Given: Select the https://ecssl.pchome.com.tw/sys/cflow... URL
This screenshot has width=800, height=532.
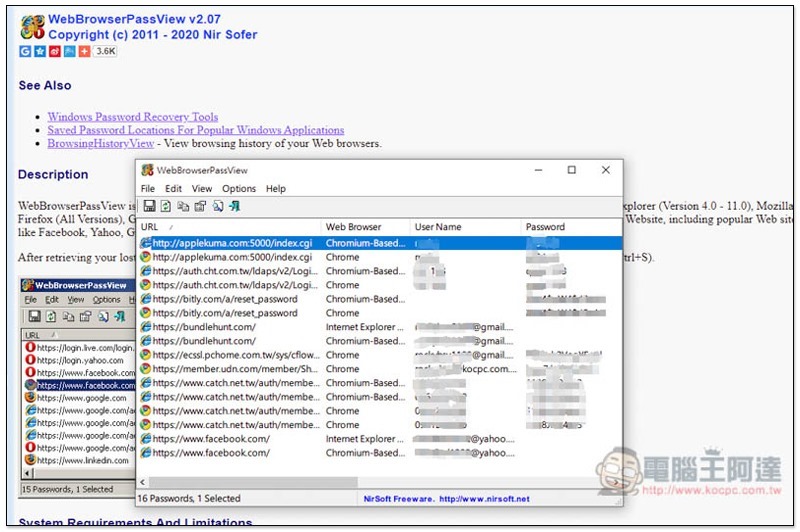Looking at the screenshot, I should click(x=236, y=354).
